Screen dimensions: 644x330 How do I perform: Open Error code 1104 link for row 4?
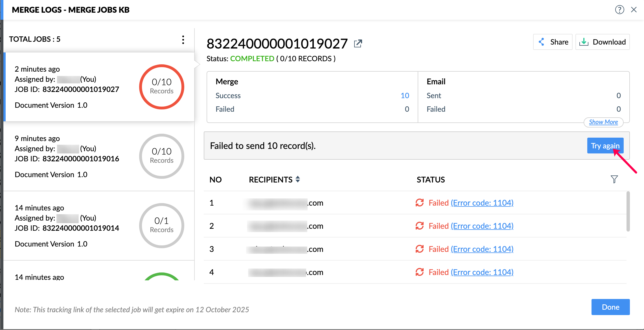click(x=482, y=272)
